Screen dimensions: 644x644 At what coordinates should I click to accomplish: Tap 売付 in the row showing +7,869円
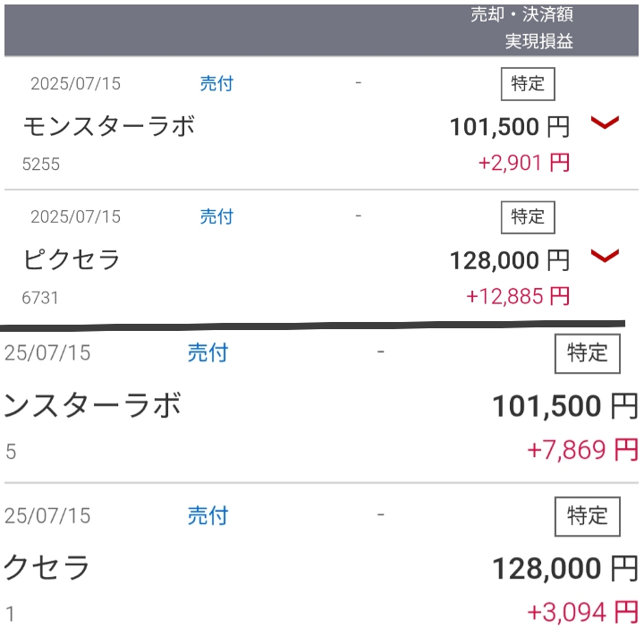[208, 353]
